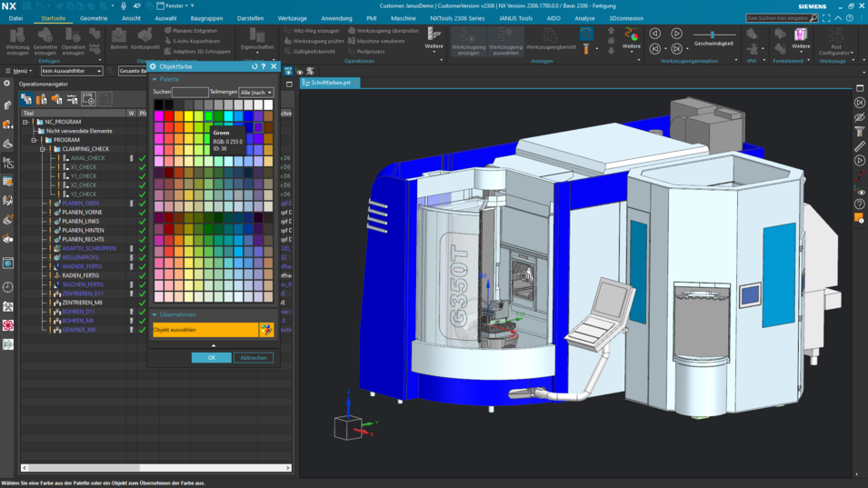Select the PLANEN_OBEN operation
Image resolution: width=868 pixels, height=488 pixels.
pyautogui.click(x=81, y=203)
